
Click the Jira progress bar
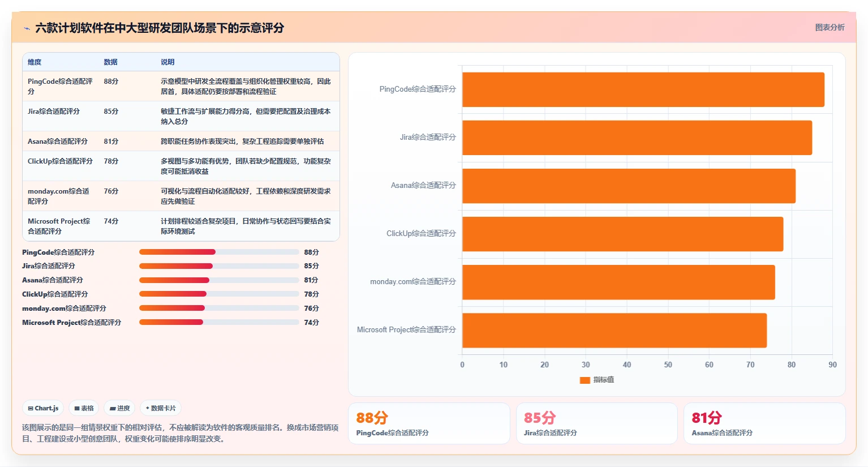[219, 266]
